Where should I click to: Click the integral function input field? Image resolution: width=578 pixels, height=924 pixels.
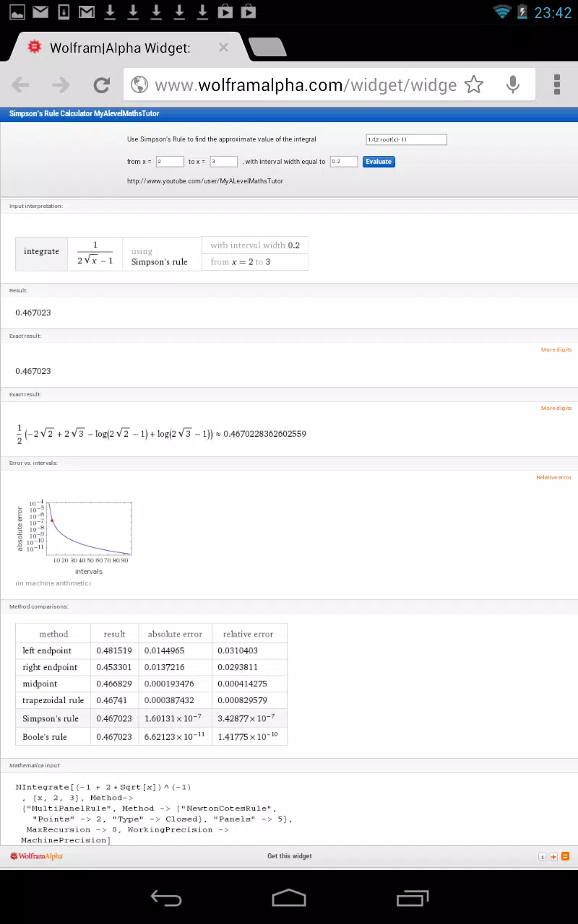[x=406, y=139]
